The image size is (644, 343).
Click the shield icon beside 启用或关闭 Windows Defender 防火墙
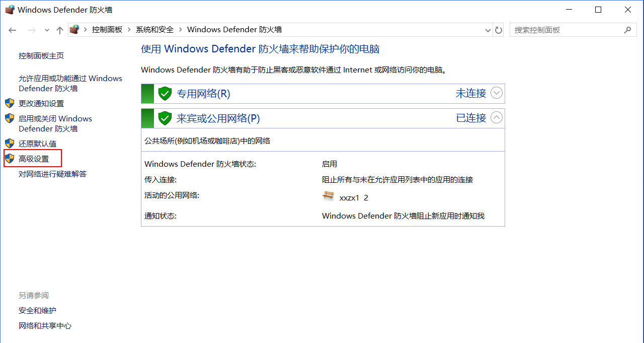[10, 118]
